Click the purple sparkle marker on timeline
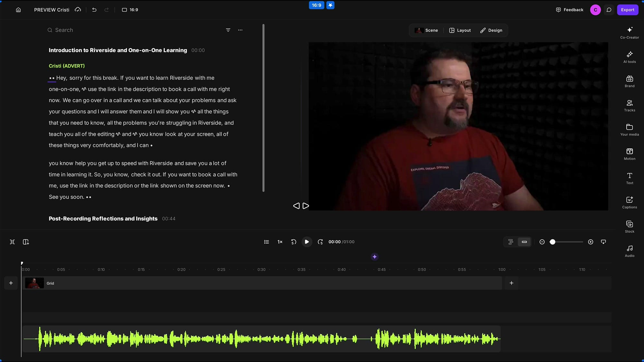 [x=374, y=256]
